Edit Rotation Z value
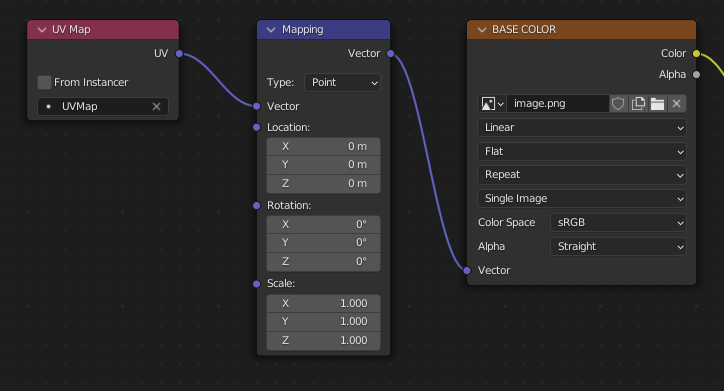The image size is (724, 391). coord(323,262)
